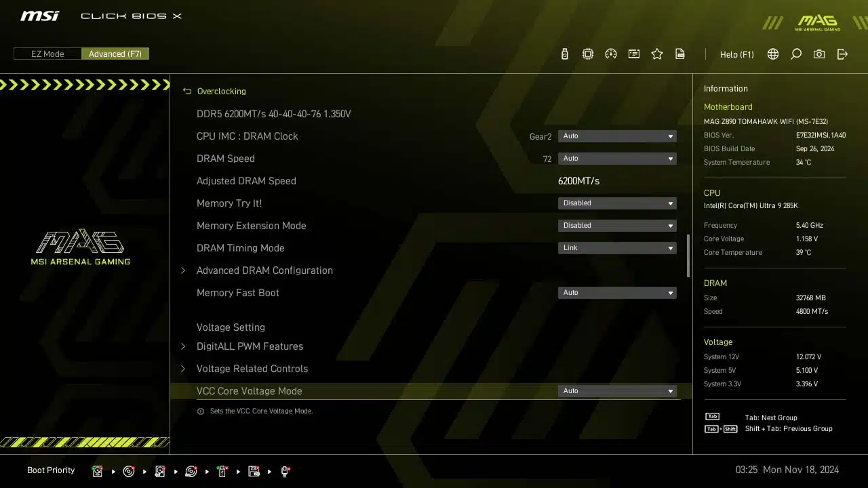The image size is (868, 488).
Task: Click Boot Priority label
Action: click(x=51, y=470)
